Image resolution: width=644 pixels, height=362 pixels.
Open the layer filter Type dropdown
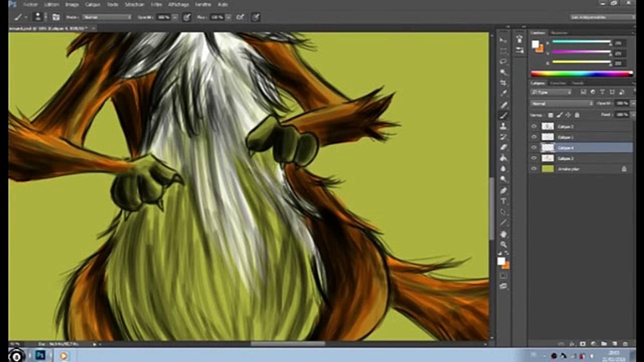click(x=551, y=93)
